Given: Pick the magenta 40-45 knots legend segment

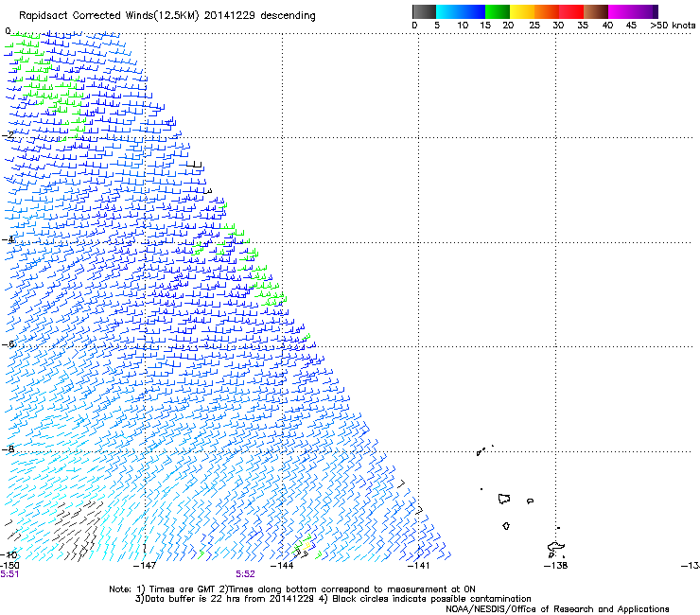Looking at the screenshot, I should [621, 11].
